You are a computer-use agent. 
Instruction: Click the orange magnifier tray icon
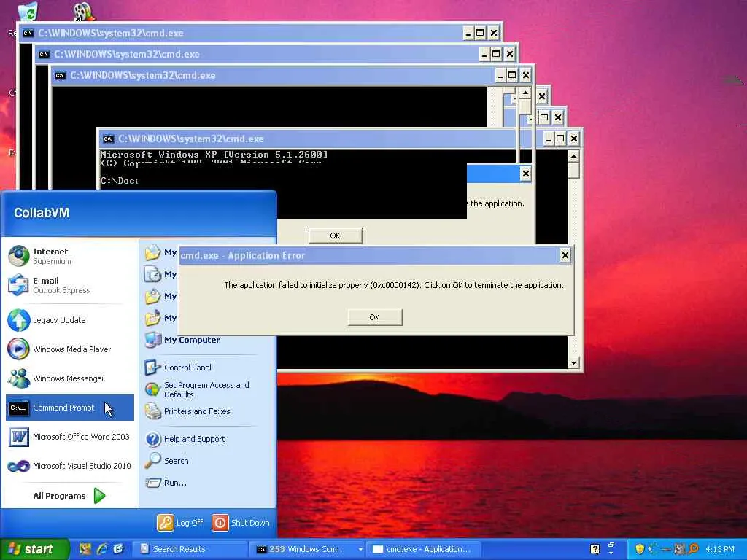coord(693,549)
